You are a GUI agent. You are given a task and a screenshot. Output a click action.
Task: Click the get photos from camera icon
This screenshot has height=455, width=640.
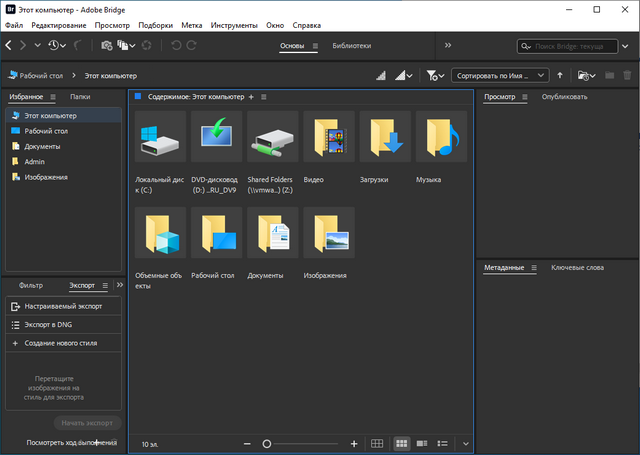(x=106, y=45)
